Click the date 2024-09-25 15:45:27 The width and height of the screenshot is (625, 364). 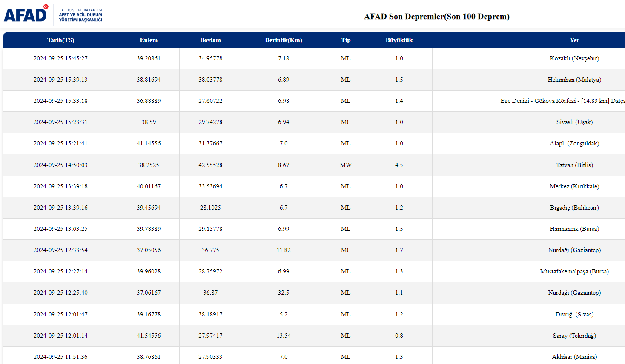tap(60, 58)
